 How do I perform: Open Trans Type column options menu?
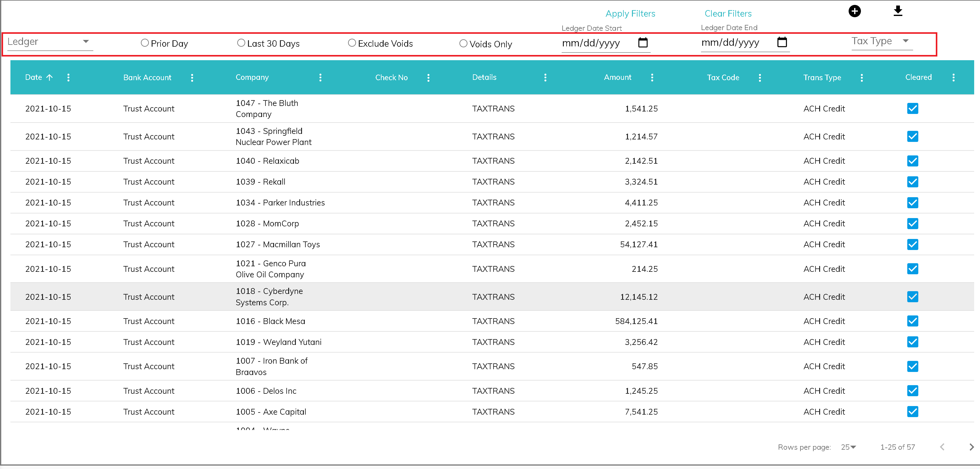[x=861, y=78]
